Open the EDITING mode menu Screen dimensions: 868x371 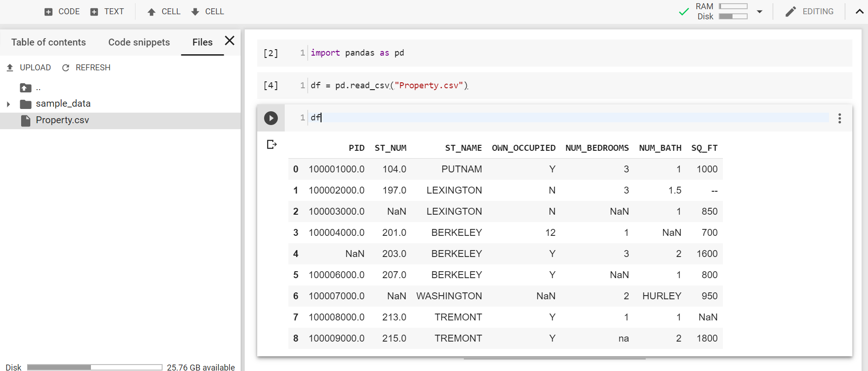(x=810, y=12)
